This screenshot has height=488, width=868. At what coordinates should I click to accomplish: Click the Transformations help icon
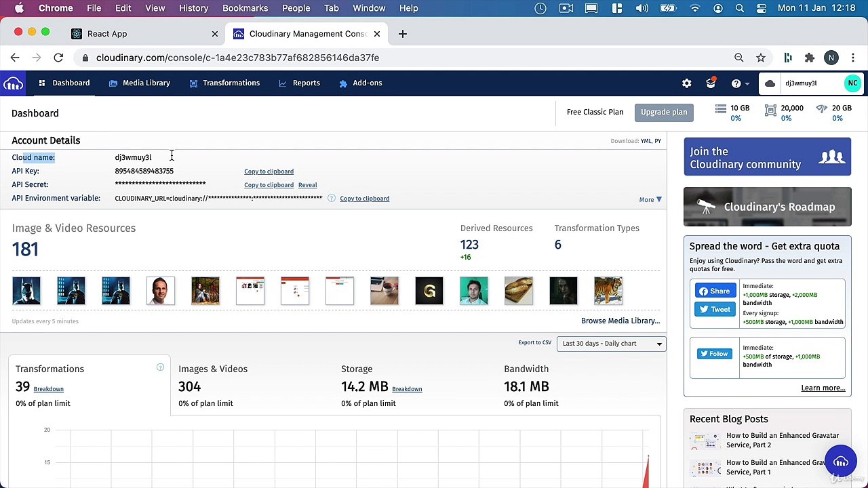(x=160, y=367)
